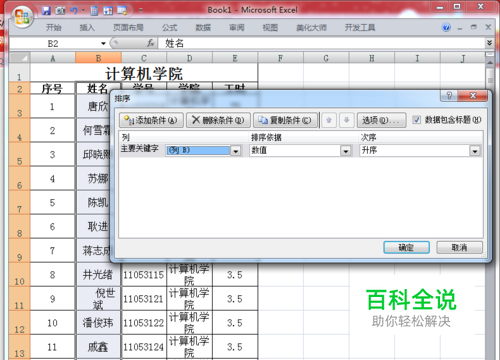The height and width of the screenshot is (360, 500).
Task: Switch to the 公式 tab
Action: click(170, 27)
